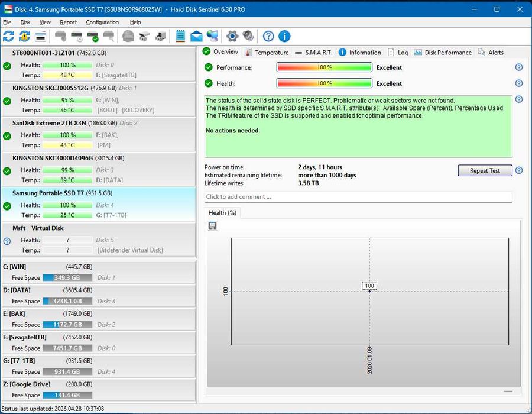
Task: Select the ST8000NT001-3LZ101 disk entry
Action: (99, 64)
